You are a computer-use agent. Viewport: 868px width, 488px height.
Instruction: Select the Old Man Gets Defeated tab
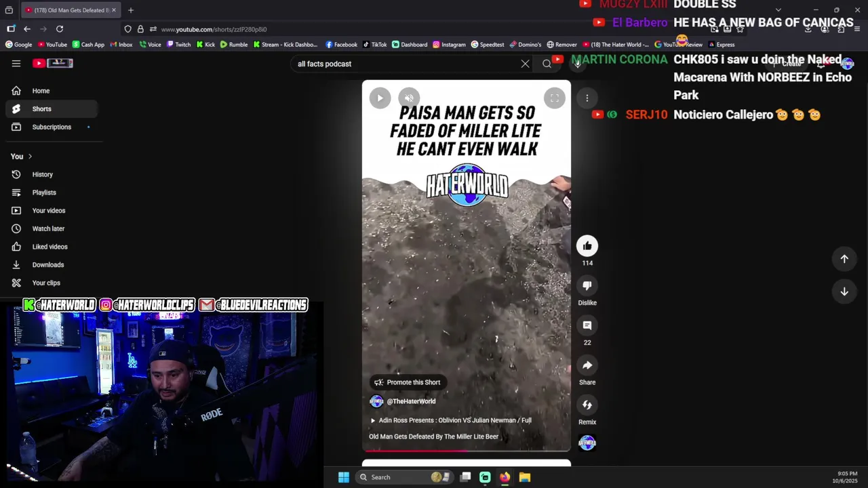coord(70,10)
